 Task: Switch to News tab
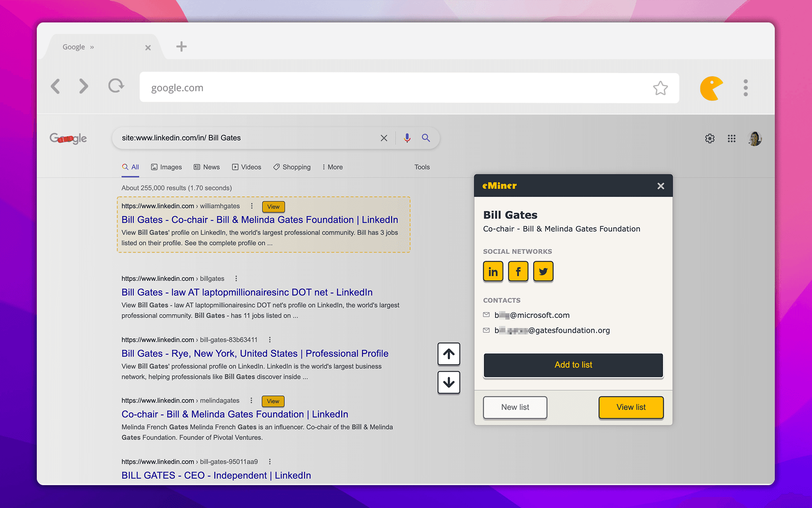point(206,167)
